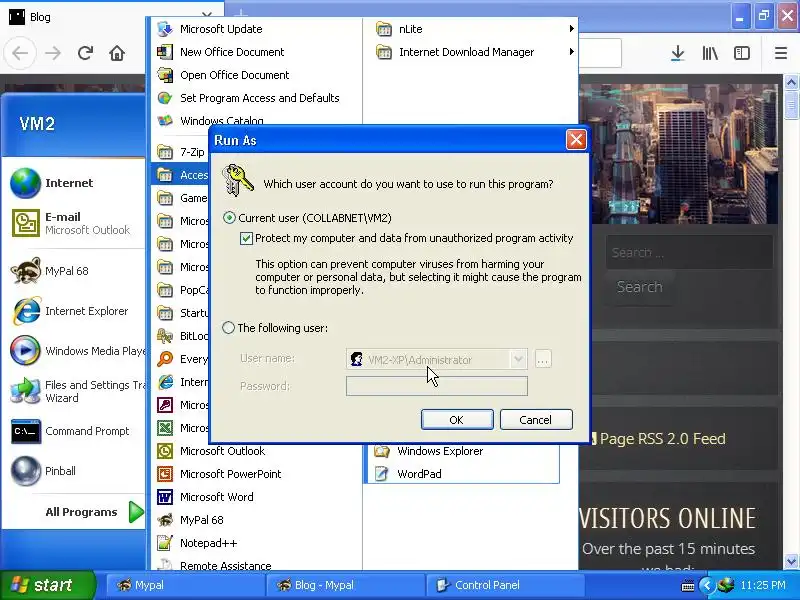Image resolution: width=800 pixels, height=600 pixels.
Task: Open the browser Library icon
Action: click(710, 53)
